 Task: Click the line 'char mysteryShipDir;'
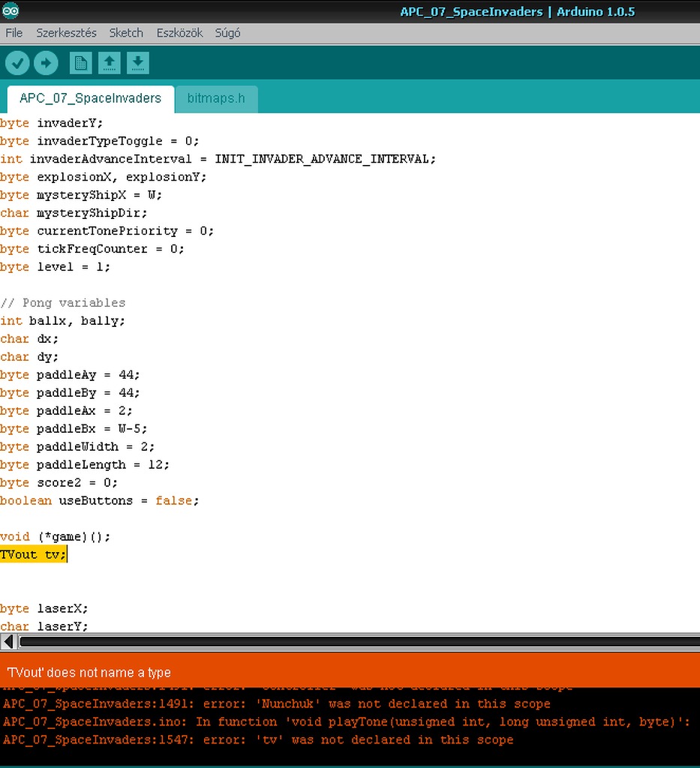pos(74,213)
